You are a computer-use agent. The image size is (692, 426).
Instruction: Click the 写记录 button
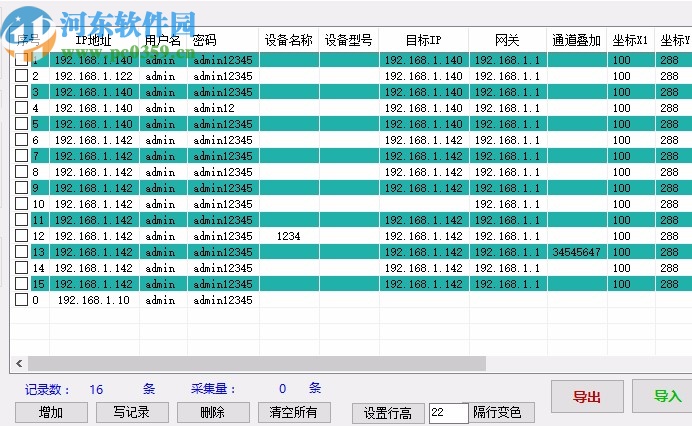(x=132, y=412)
